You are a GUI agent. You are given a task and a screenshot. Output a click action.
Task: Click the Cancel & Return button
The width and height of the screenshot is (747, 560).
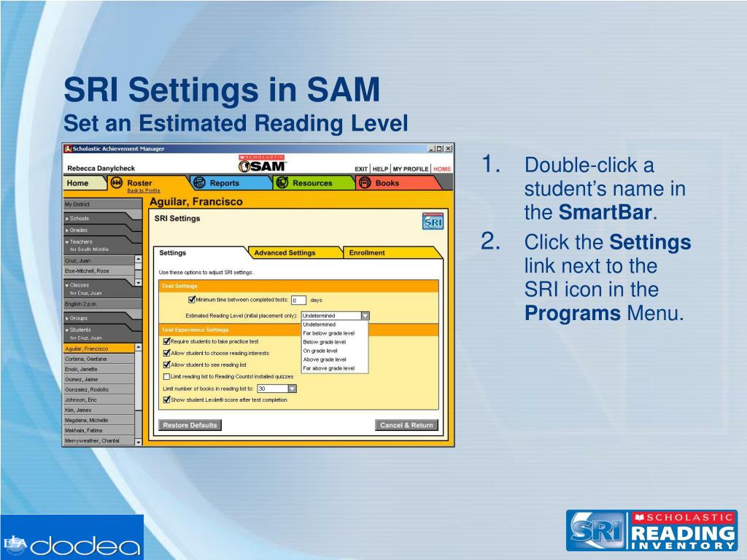(x=406, y=425)
